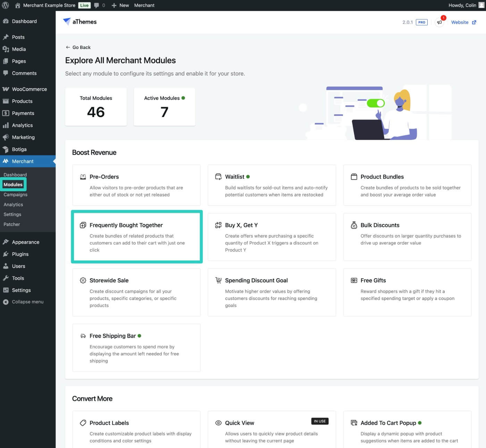The image size is (486, 448).
Task: Open Merchant Dashboard submenu item
Action: pos(15,175)
